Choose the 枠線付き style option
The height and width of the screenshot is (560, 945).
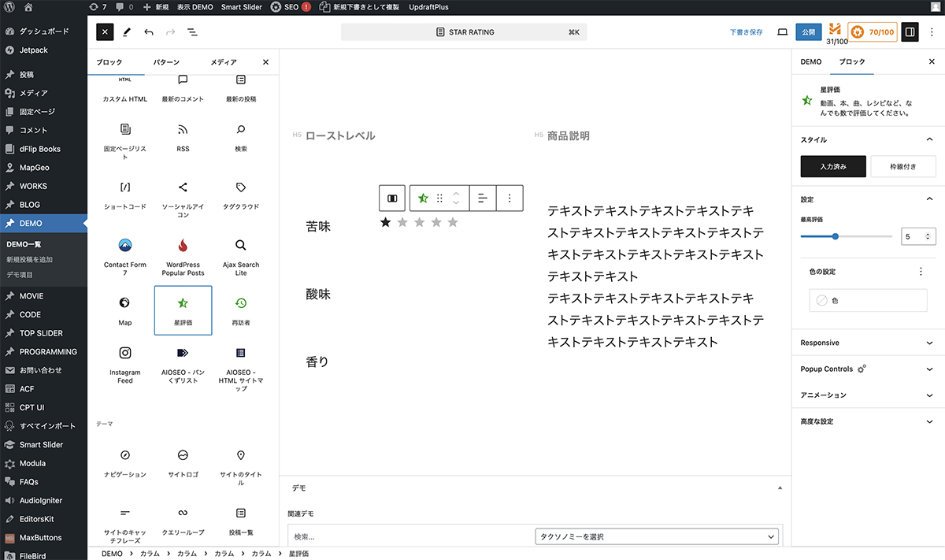(x=902, y=166)
